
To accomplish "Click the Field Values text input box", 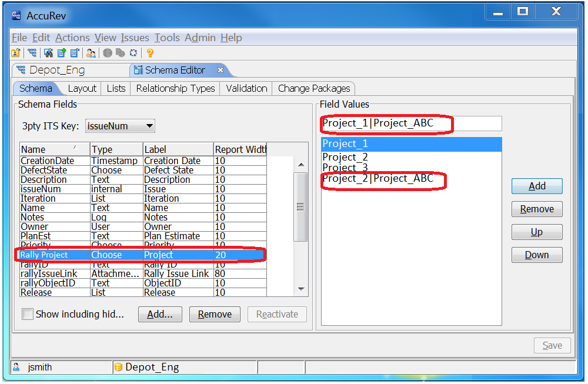I will tap(412, 123).
